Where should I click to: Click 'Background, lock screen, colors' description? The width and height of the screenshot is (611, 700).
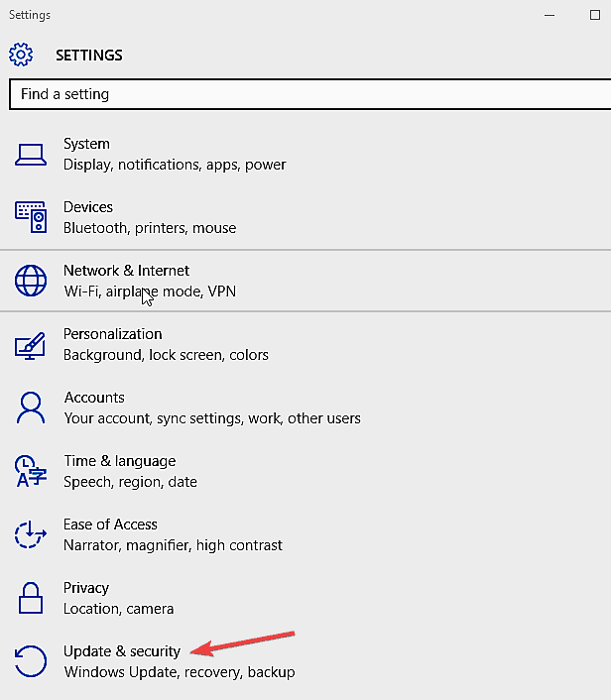coord(166,355)
